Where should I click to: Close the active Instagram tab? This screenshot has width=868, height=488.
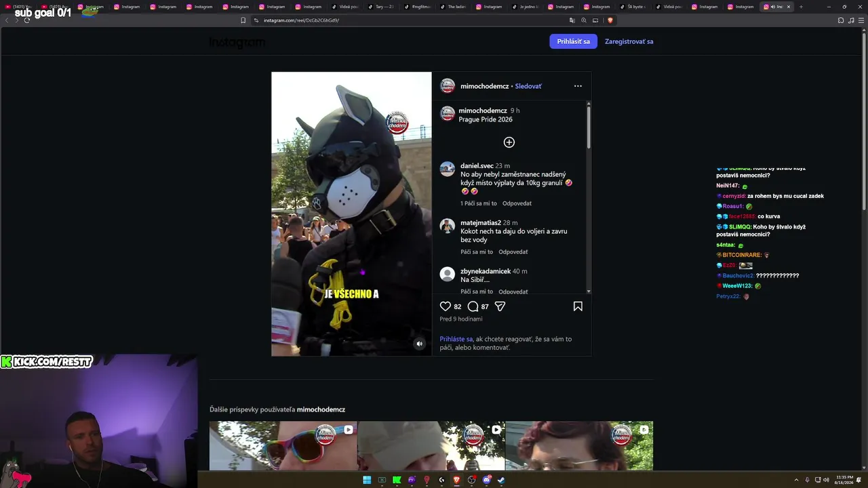click(789, 7)
